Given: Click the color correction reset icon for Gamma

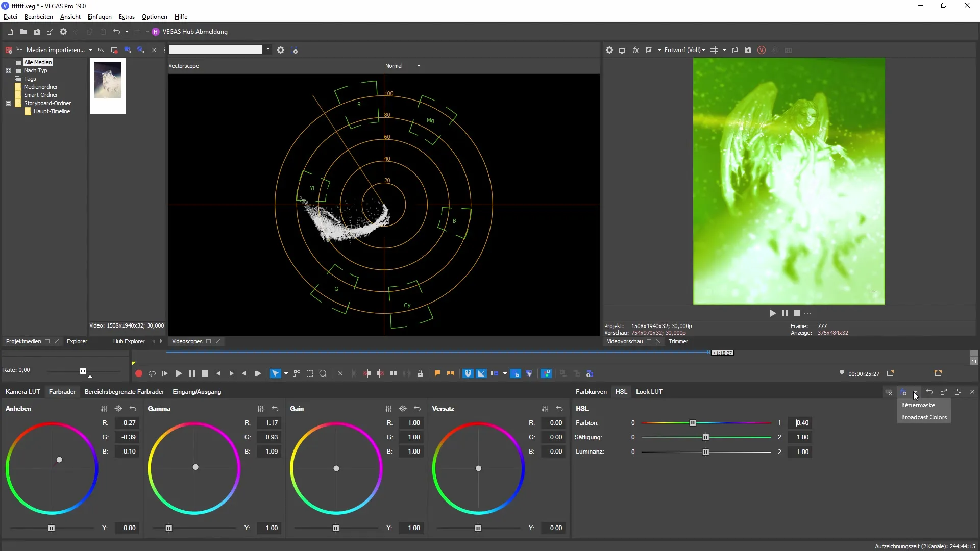Looking at the screenshot, I should click(x=275, y=408).
